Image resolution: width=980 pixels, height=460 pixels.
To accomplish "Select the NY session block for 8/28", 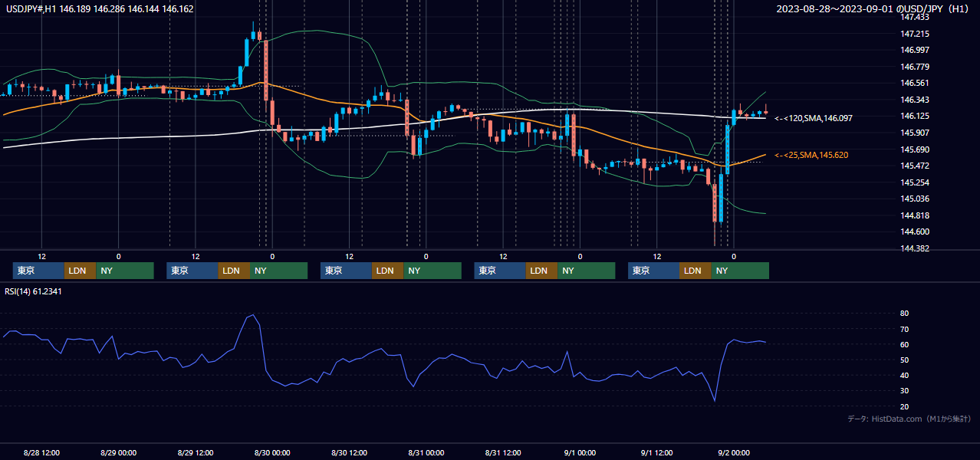I will [x=125, y=271].
